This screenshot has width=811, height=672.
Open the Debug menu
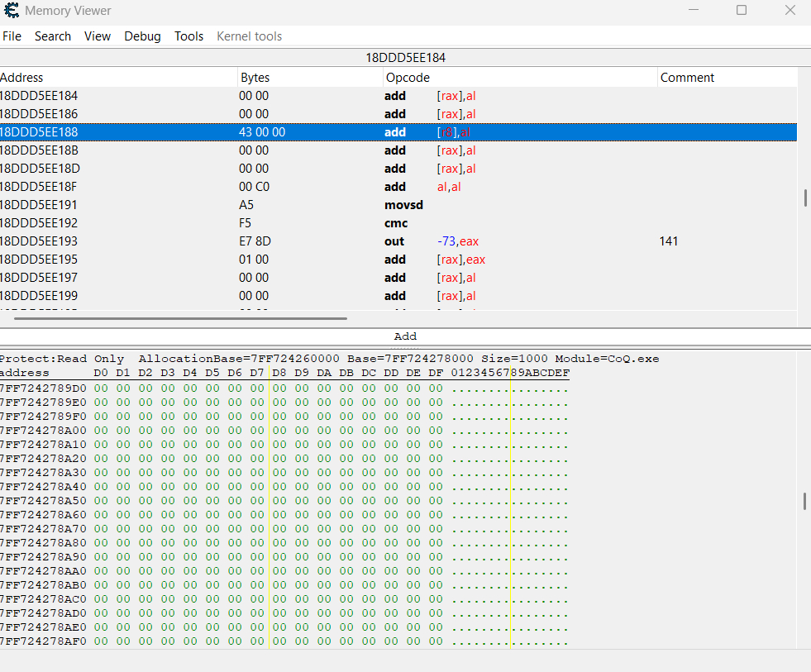[x=142, y=36]
